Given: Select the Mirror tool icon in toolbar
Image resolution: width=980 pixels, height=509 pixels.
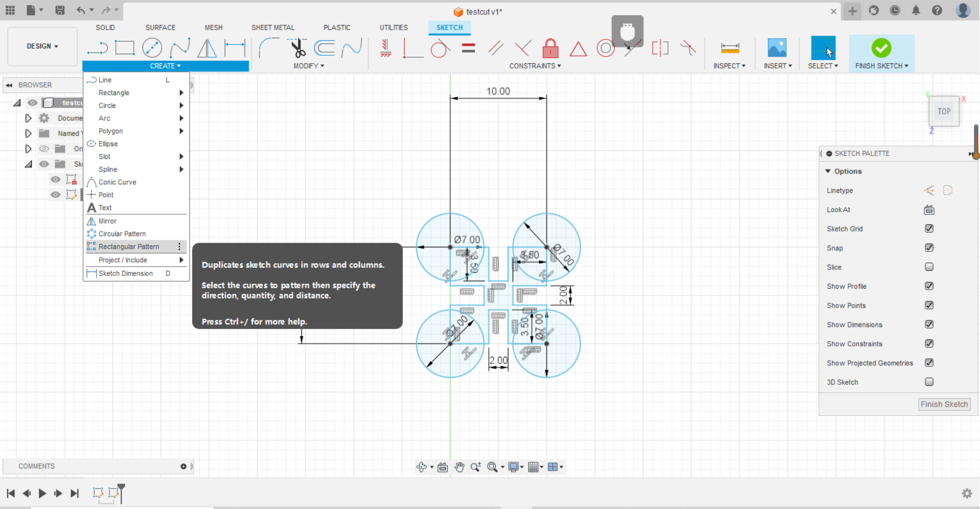Looking at the screenshot, I should [x=207, y=48].
